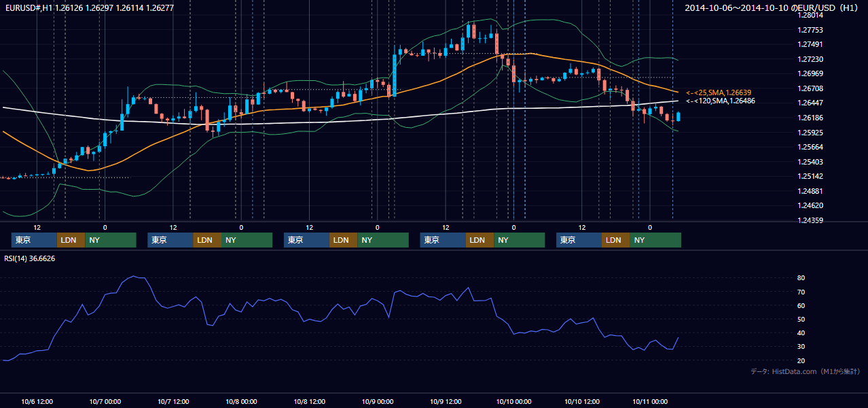Click the 10/11 00:00 time axis label

[x=650, y=401]
